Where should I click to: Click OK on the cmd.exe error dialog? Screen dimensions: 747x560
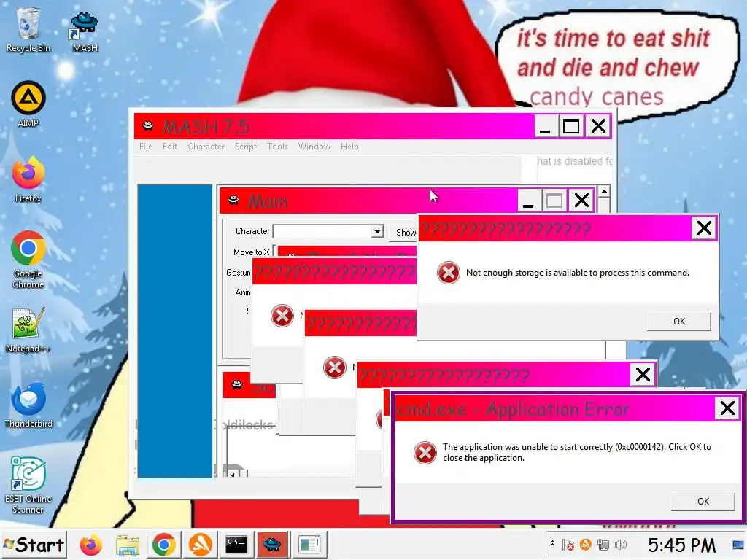pos(703,502)
